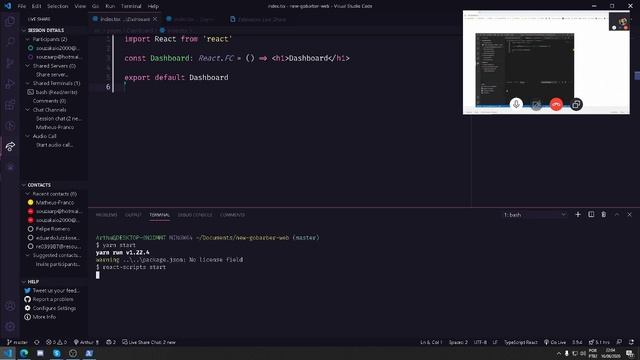Click the notifications bell in status bar

tap(631, 342)
